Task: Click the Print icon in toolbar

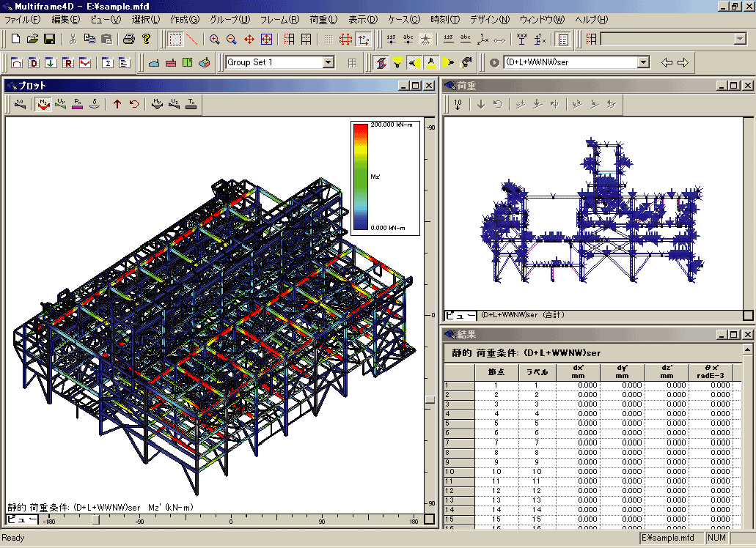Action: tap(129, 39)
